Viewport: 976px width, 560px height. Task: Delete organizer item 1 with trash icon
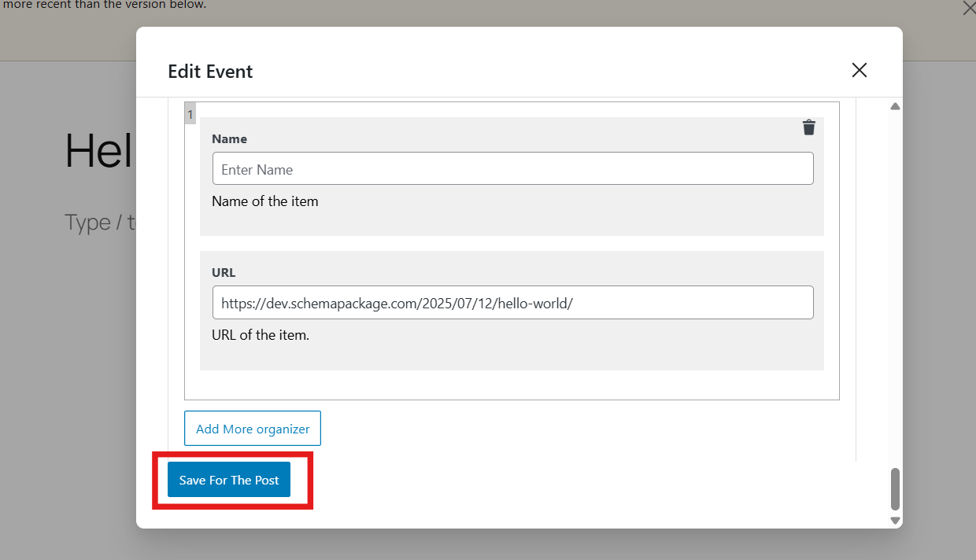click(x=809, y=127)
